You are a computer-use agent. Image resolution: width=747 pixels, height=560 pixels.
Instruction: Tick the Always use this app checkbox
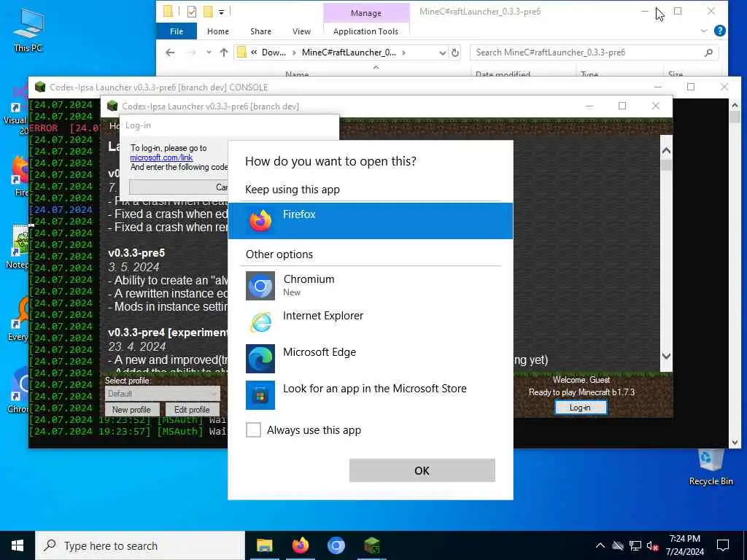point(253,430)
